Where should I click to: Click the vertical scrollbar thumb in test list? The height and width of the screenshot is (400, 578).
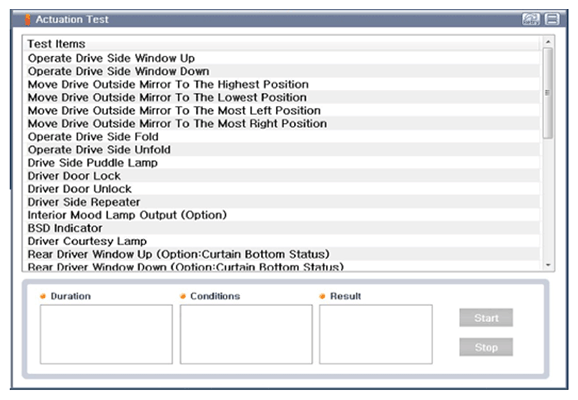[x=548, y=93]
